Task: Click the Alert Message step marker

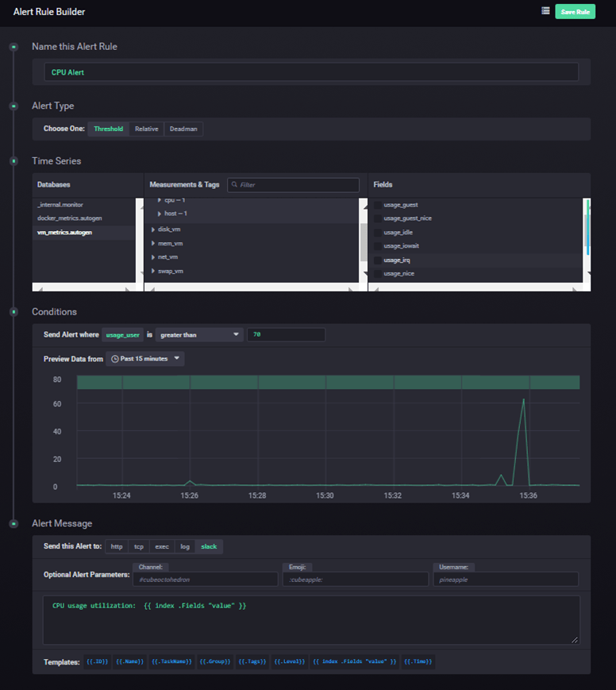Action: (13, 523)
